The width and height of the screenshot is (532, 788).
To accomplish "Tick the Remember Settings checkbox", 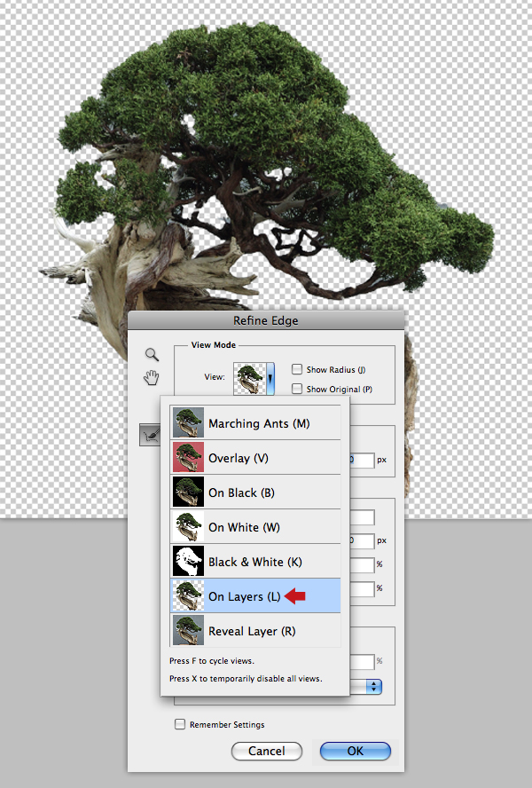I will (x=179, y=724).
